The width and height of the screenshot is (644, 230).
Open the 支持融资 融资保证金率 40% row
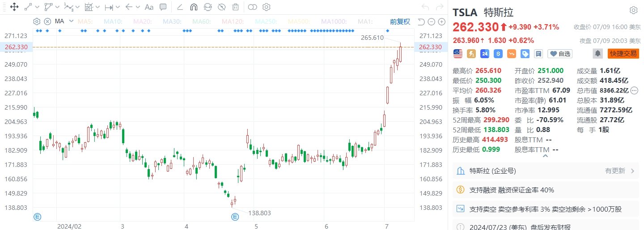tap(546, 190)
